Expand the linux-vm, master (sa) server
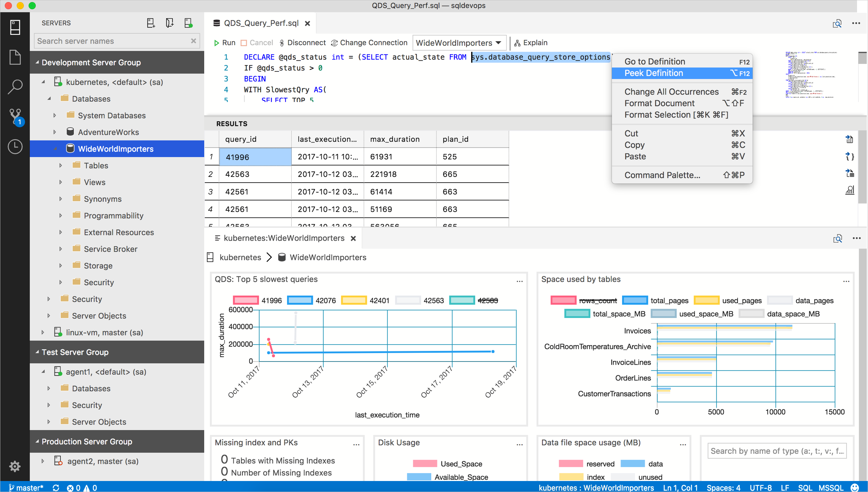Screen dimensions: 868x492 [45, 332]
